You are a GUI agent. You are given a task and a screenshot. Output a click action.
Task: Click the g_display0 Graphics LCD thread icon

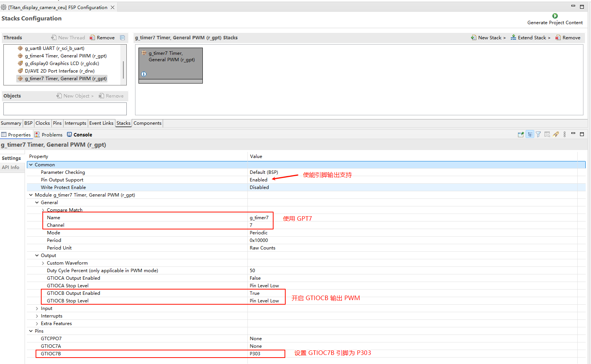coord(20,64)
